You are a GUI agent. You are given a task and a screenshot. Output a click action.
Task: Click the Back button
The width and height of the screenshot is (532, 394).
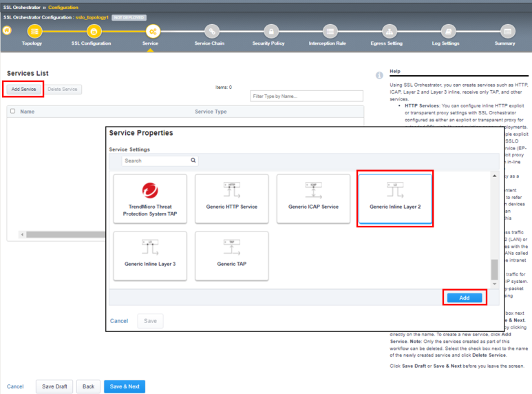(88, 386)
